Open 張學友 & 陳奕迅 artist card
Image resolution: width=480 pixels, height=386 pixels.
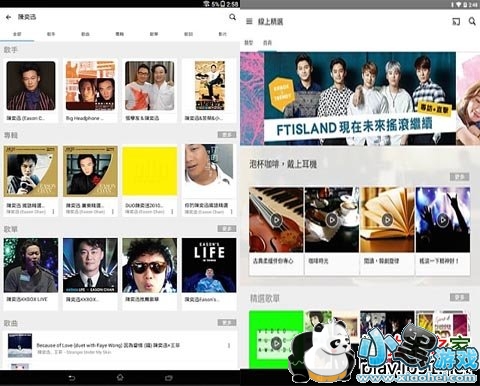(x=149, y=91)
